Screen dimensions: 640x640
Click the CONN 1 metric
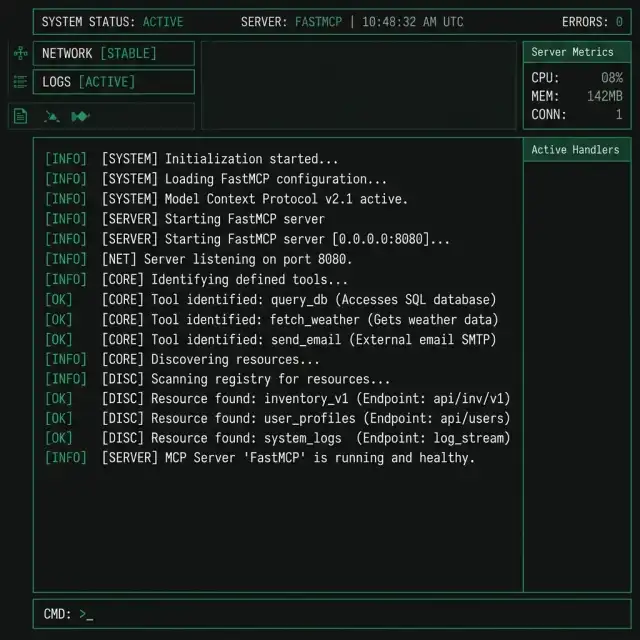(577, 115)
